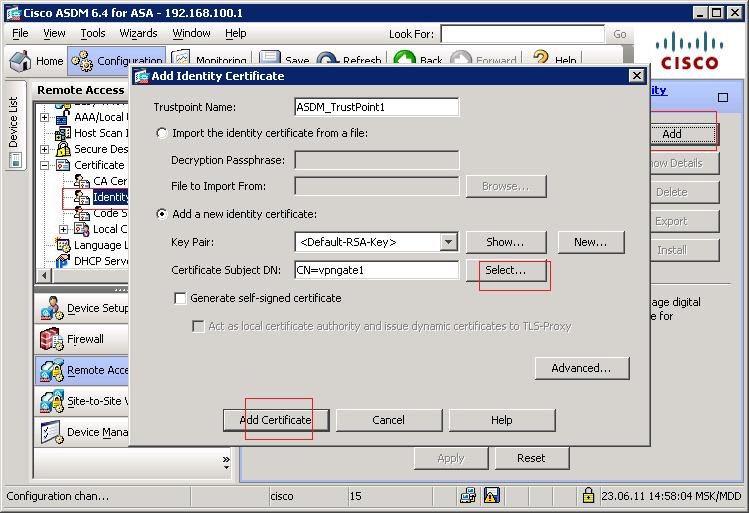This screenshot has height=513, width=749.
Task: Click the green Back arrow icon
Action: tap(405, 58)
